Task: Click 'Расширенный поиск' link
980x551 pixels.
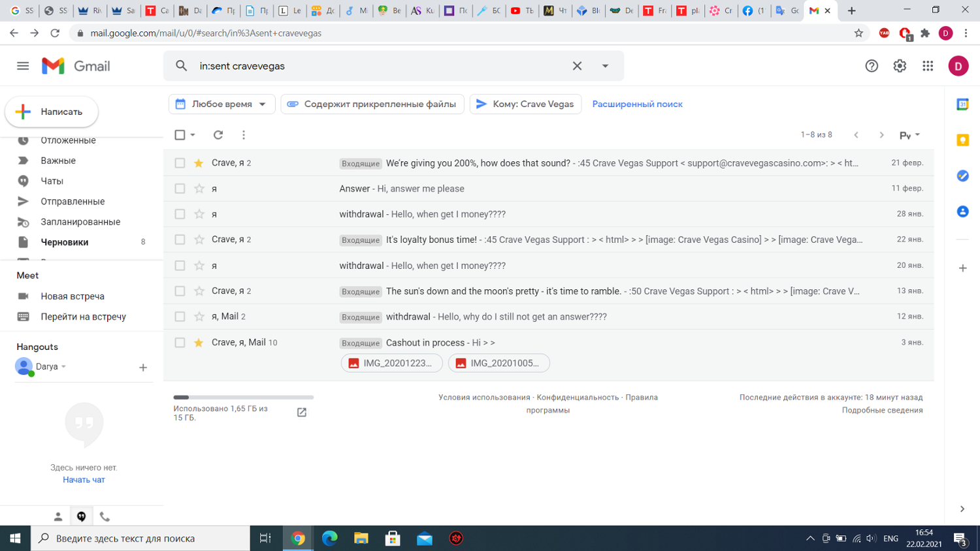Action: (x=637, y=104)
